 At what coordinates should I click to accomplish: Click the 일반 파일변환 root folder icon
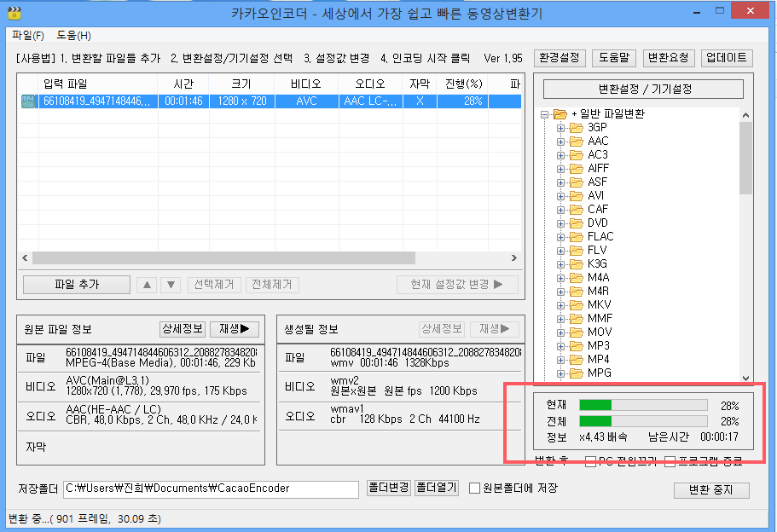pyautogui.click(x=560, y=114)
